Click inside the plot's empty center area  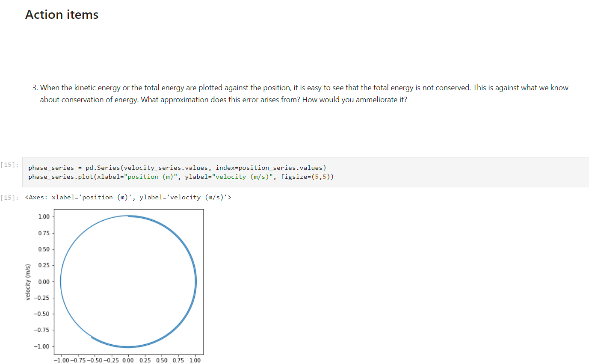(128, 281)
